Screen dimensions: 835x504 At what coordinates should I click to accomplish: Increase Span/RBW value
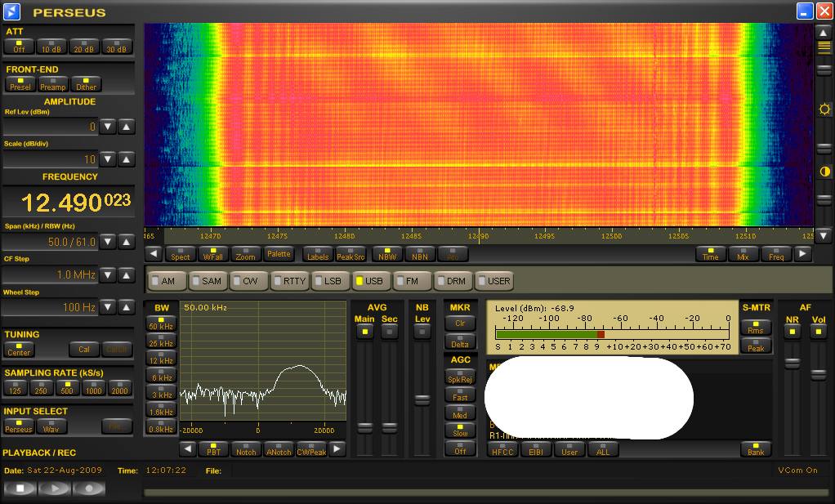(x=126, y=242)
